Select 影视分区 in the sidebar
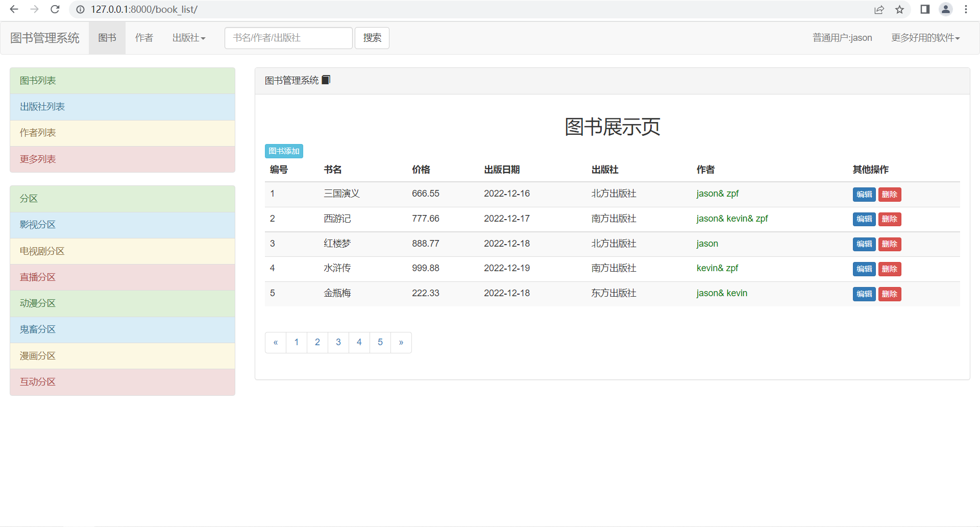Screen dimensions: 980x527 122,225
